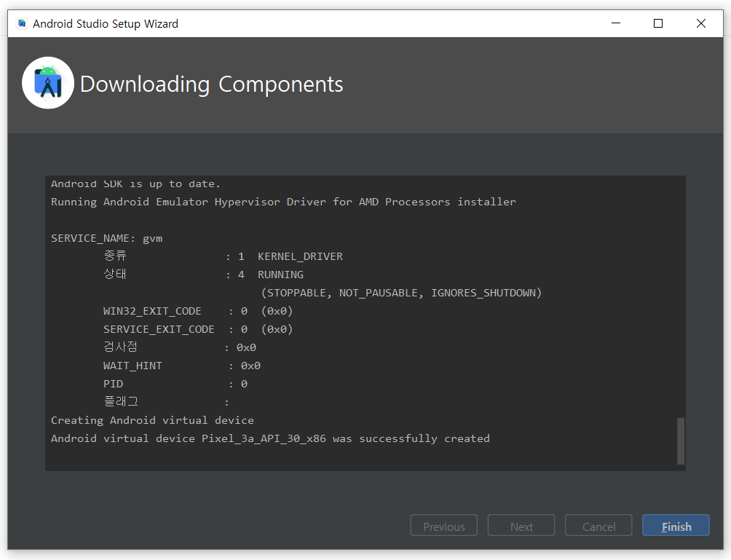The image size is (731, 560).
Task: Click the 'SERVICE_EXIT_CODE' log line
Action: click(198, 329)
